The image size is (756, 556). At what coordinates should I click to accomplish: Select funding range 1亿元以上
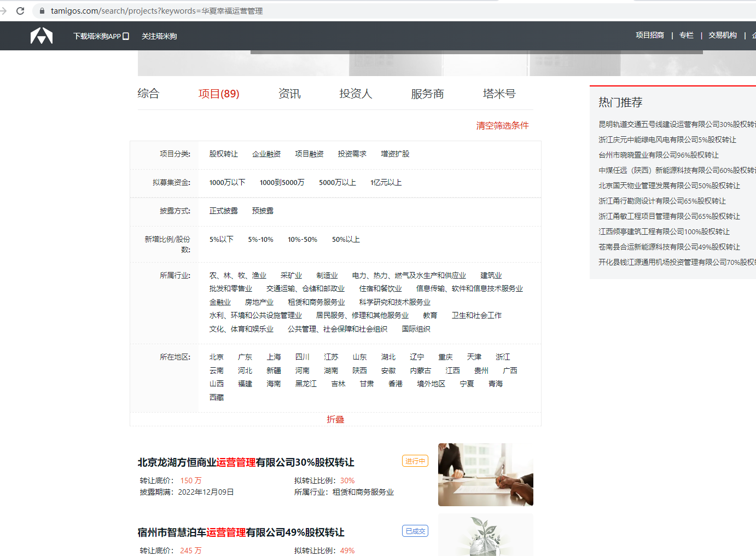click(x=386, y=182)
